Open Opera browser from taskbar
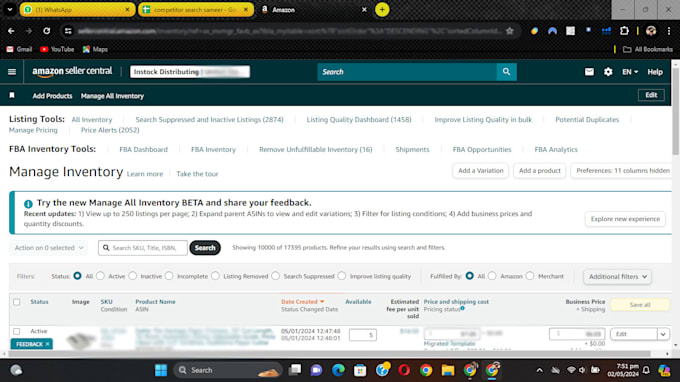This screenshot has height=382, width=680. (404, 370)
